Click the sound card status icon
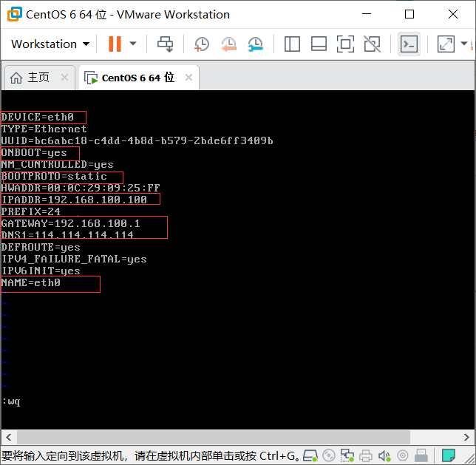Screen dimensions: 476x465 pyautogui.click(x=384, y=455)
